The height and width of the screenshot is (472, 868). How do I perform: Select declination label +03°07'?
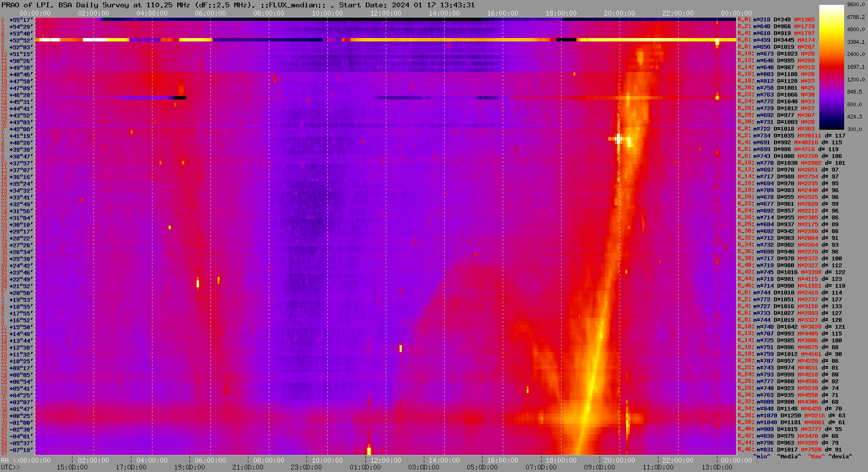point(21,402)
